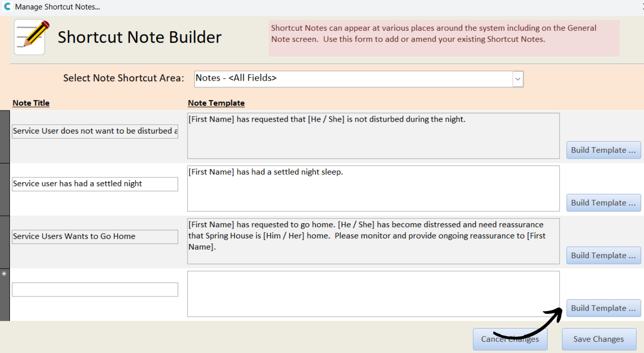Select the record selector for first note row
Viewport: 644px width, 353px height.
tap(5, 137)
